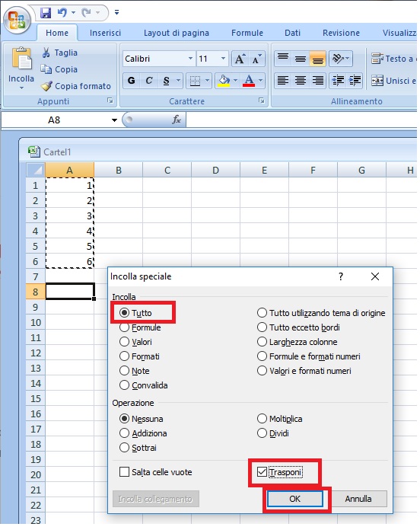Image resolution: width=420 pixels, height=530 pixels.
Task: Click the increase font size icon
Action: click(x=240, y=59)
